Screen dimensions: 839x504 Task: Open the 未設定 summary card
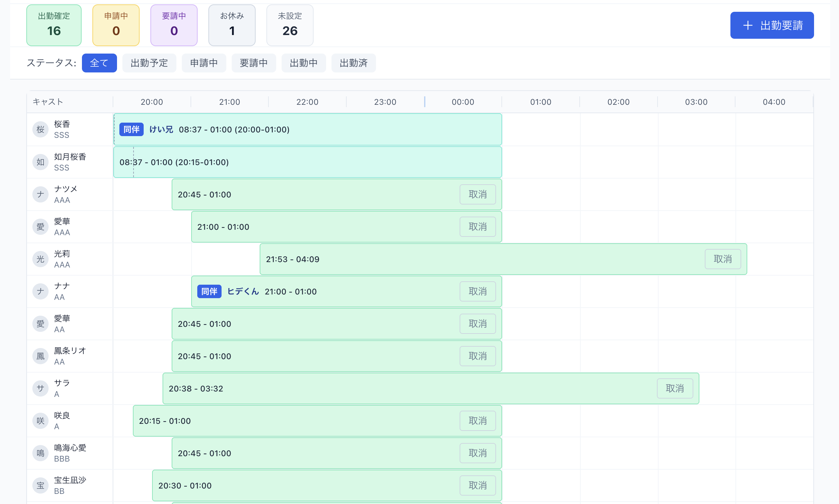[290, 25]
